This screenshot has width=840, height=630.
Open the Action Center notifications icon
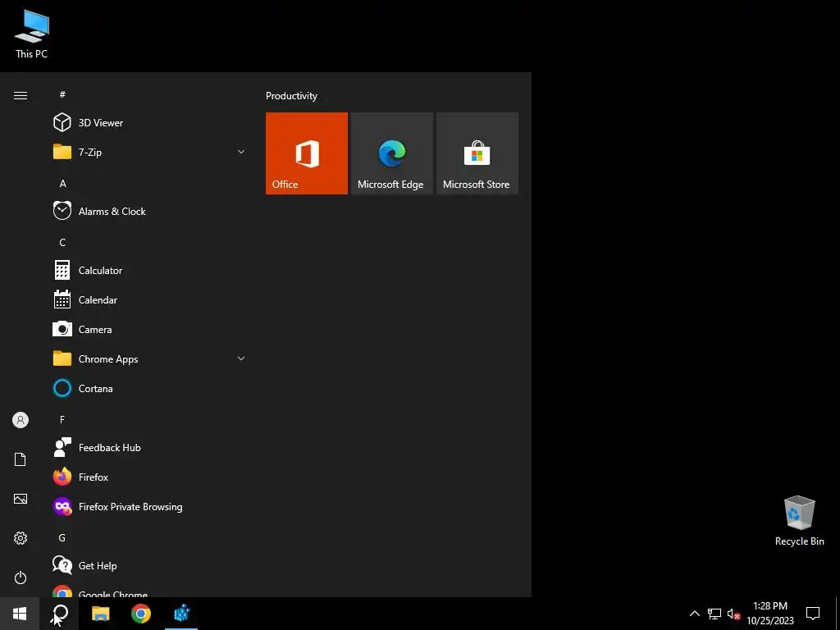pos(813,614)
